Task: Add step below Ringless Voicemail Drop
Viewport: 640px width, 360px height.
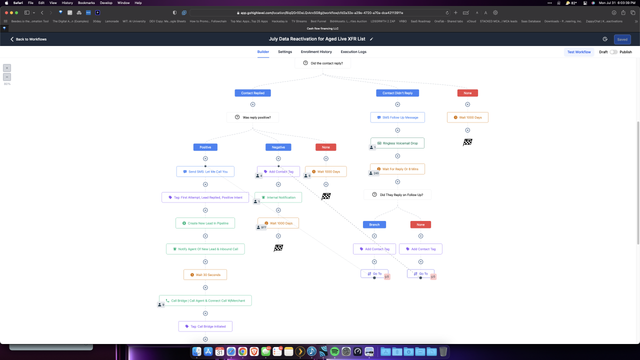Action: point(398,156)
